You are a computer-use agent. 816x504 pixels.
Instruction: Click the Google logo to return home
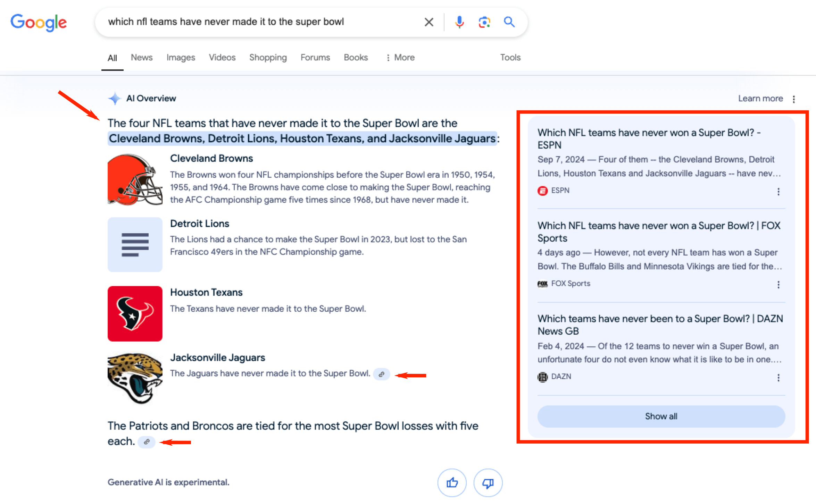pyautogui.click(x=39, y=22)
